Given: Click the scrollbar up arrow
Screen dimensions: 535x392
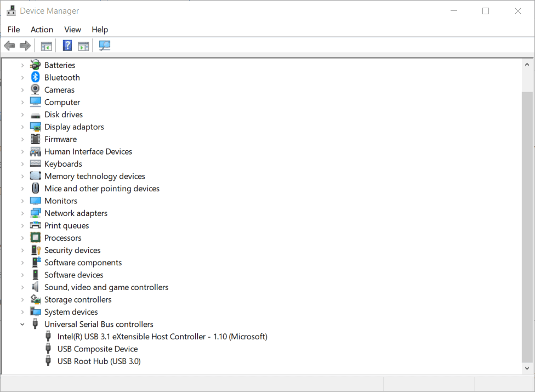Looking at the screenshot, I should (x=527, y=64).
